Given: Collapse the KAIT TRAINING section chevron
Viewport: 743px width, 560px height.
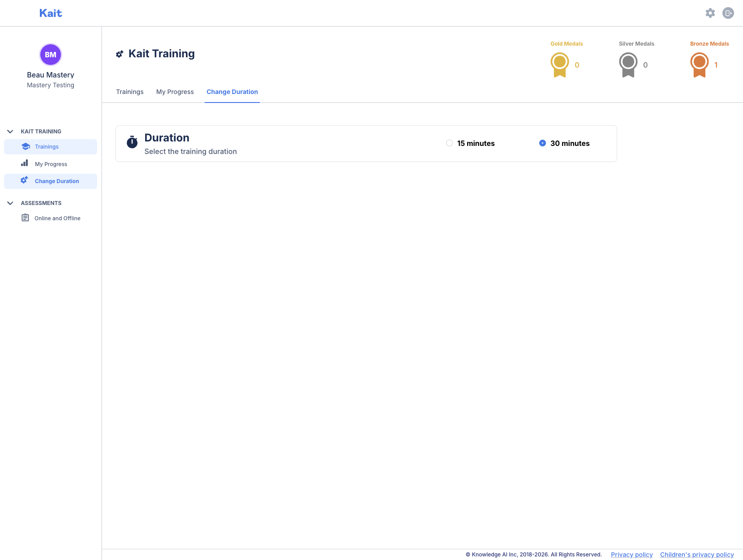Looking at the screenshot, I should (x=10, y=131).
